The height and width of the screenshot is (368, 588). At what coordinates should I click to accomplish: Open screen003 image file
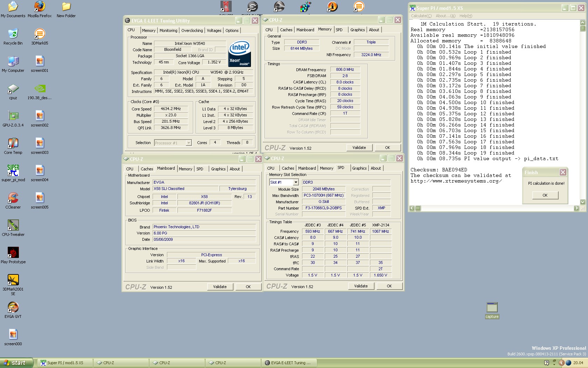pos(40,146)
